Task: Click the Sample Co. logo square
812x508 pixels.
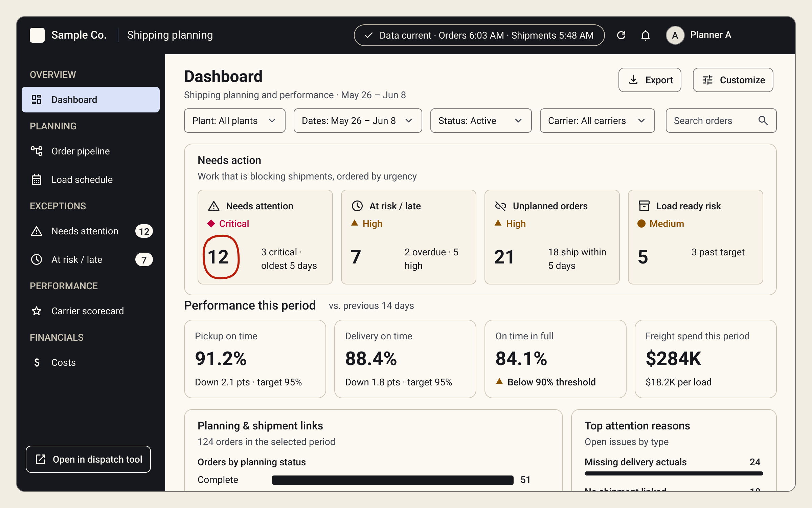Action: tap(37, 35)
